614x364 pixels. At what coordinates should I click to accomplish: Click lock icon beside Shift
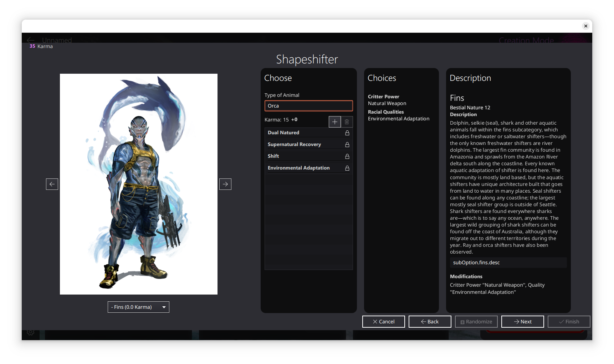(347, 156)
